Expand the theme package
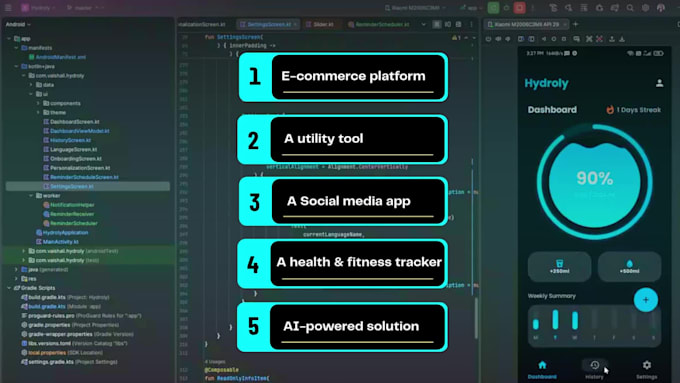Viewport: 680px width, 383px height. pyautogui.click(x=38, y=112)
